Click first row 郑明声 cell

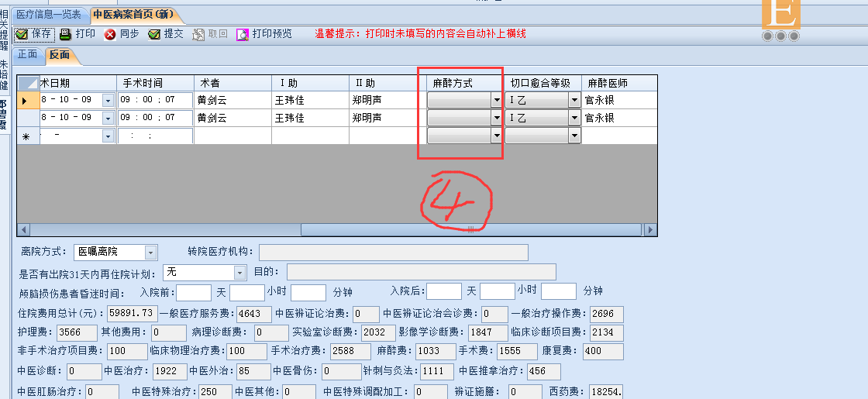point(387,101)
